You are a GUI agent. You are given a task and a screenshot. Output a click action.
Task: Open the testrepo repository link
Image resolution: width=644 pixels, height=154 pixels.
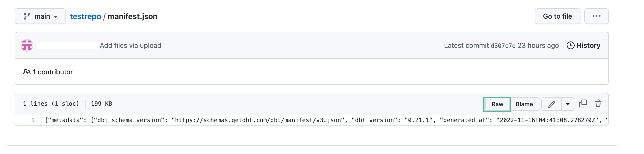(x=86, y=16)
